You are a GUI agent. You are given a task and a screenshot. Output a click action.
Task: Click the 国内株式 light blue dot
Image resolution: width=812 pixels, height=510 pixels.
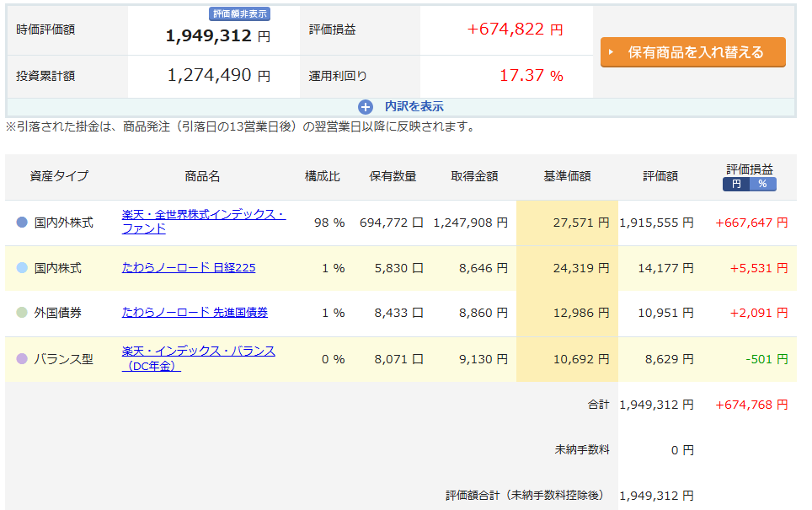(x=22, y=267)
